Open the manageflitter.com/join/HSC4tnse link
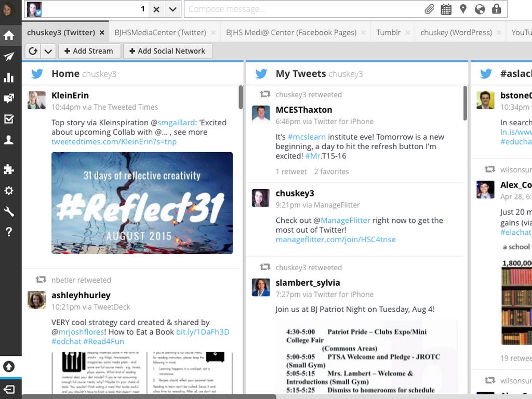Image resolution: width=532 pixels, height=399 pixels. [335, 240]
